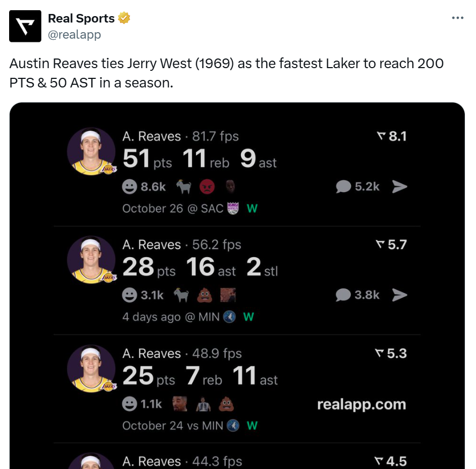The image size is (476, 469).
Task: Open the Real Sports profile avatar
Action: tap(25, 26)
